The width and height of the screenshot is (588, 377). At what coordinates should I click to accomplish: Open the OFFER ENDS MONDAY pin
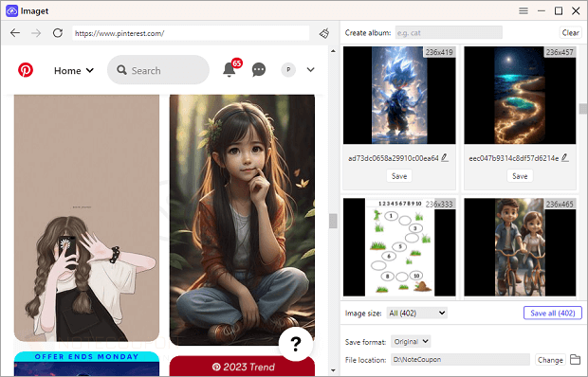[86, 364]
